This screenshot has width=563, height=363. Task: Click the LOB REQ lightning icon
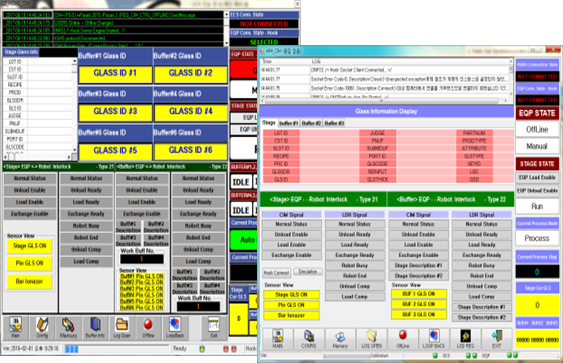coord(465,339)
